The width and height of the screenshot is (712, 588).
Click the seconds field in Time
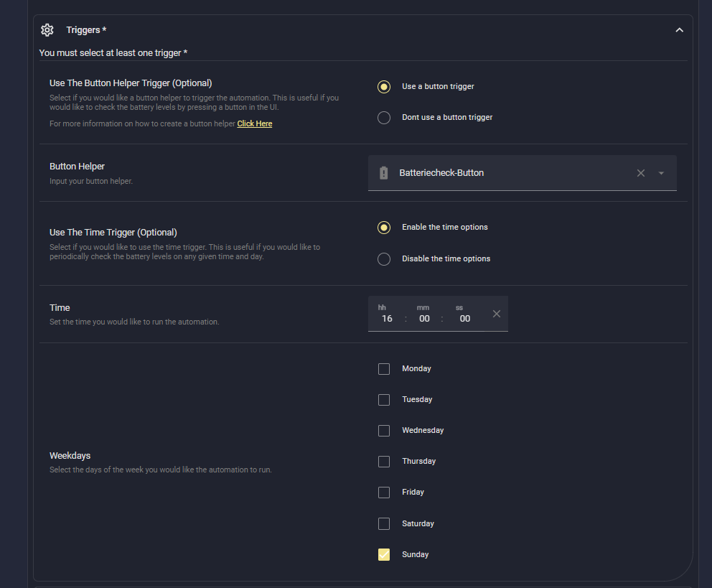(464, 318)
